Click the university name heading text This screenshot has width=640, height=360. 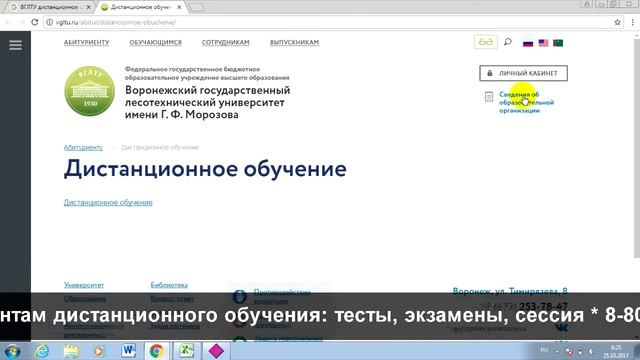tap(207, 102)
